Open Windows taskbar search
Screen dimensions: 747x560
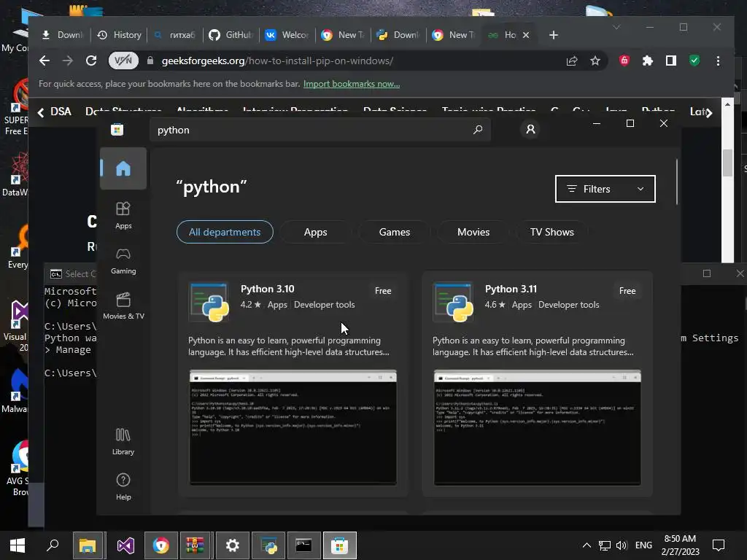click(x=53, y=545)
